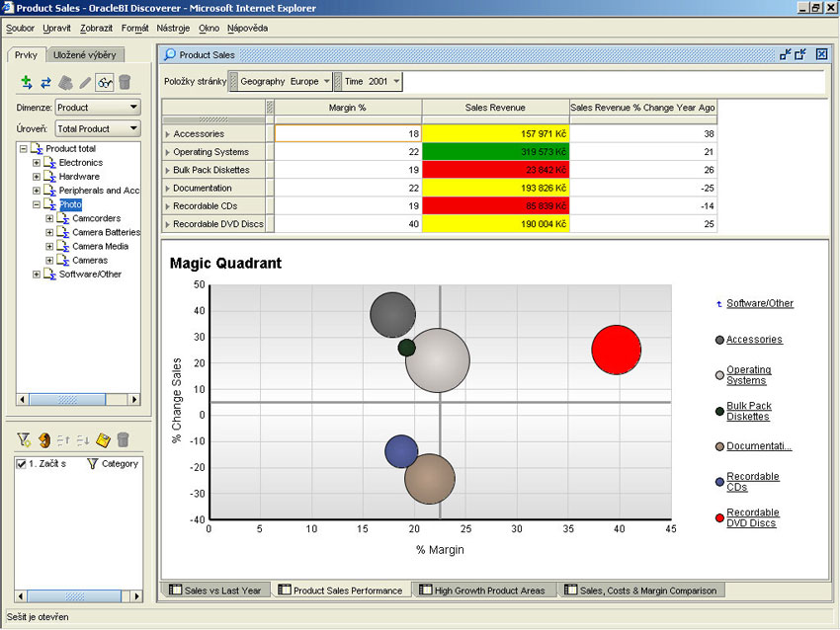Click the blue replace-selection arrows icon

click(x=46, y=82)
